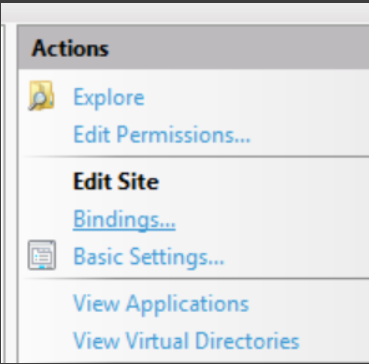This screenshot has height=364, width=369.
Task: Click the bold Actions title text
Action: pyautogui.click(x=70, y=49)
